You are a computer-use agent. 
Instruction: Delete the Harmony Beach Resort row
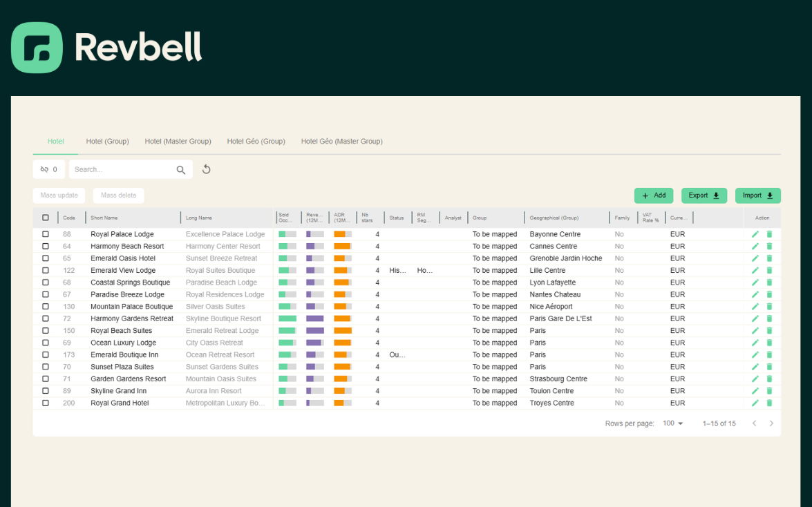[x=769, y=246]
